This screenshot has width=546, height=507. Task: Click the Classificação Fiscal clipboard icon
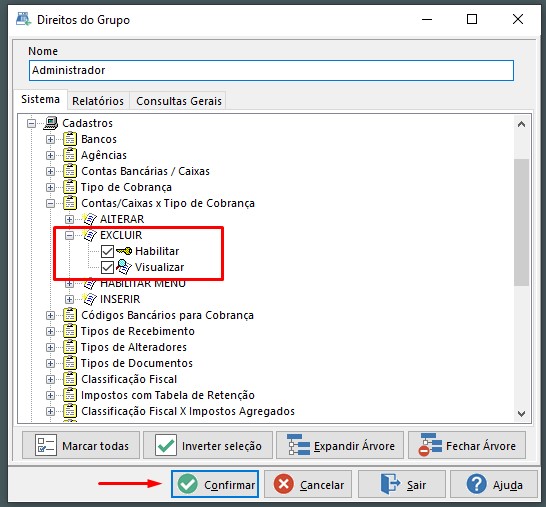70,379
